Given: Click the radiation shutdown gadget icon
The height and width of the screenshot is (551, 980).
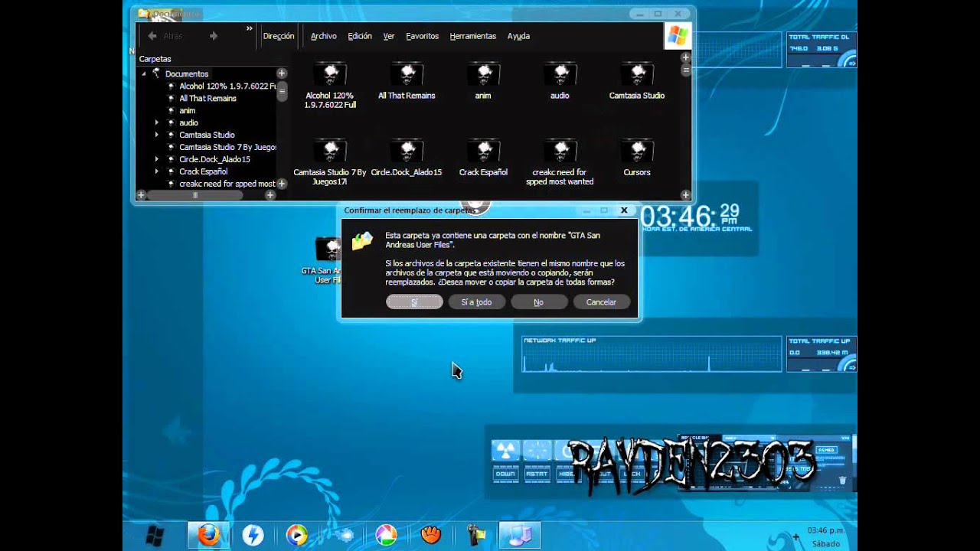Looking at the screenshot, I should (x=505, y=452).
